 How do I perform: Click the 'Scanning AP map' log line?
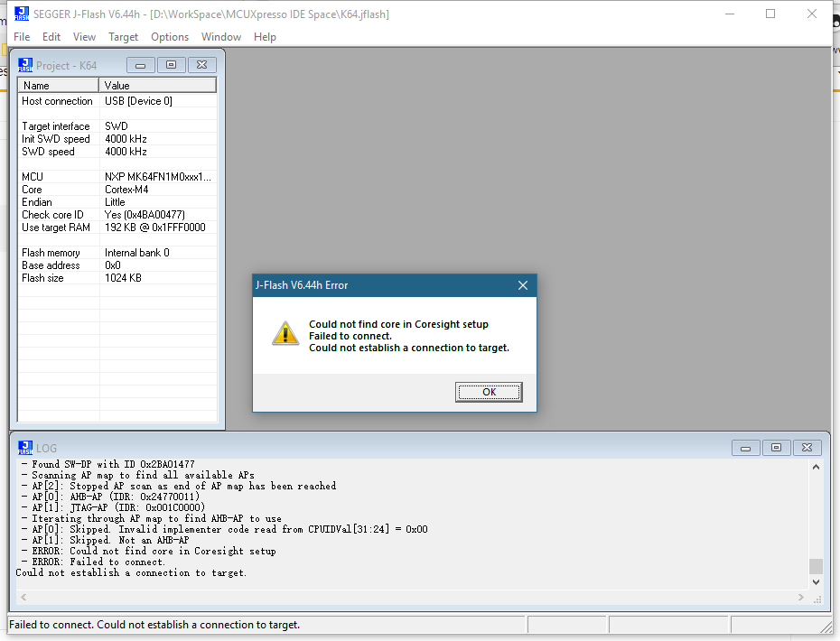(137, 475)
